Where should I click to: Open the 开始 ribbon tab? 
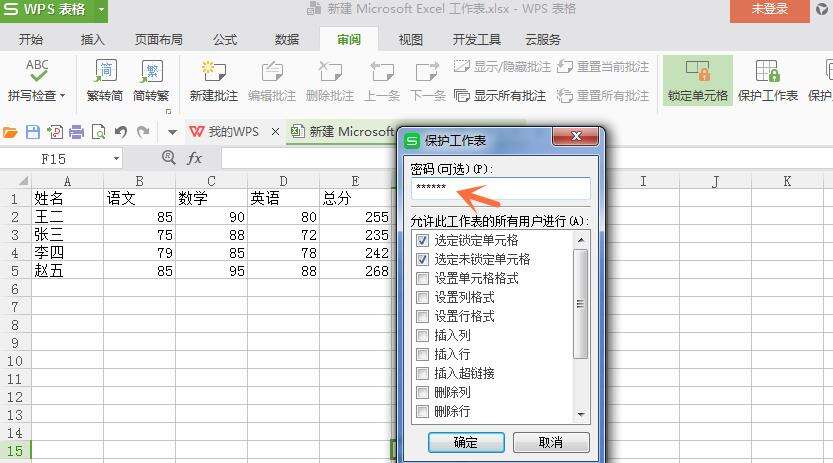coord(31,39)
